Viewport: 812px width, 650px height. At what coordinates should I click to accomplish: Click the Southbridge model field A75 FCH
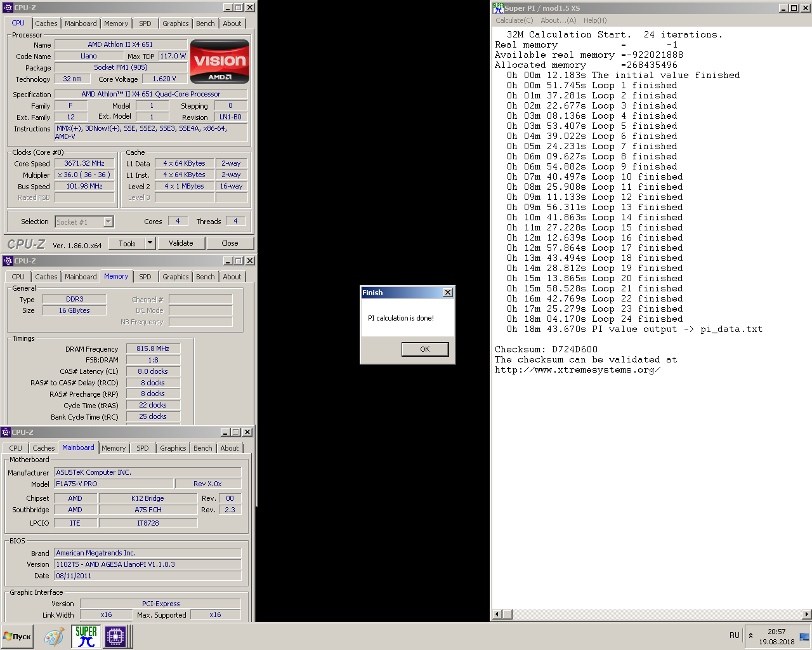coord(148,510)
